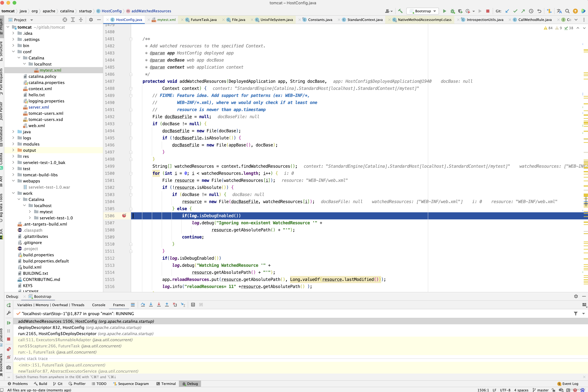
Task: Run Bootstrap with coverage icon
Action: point(460,11)
